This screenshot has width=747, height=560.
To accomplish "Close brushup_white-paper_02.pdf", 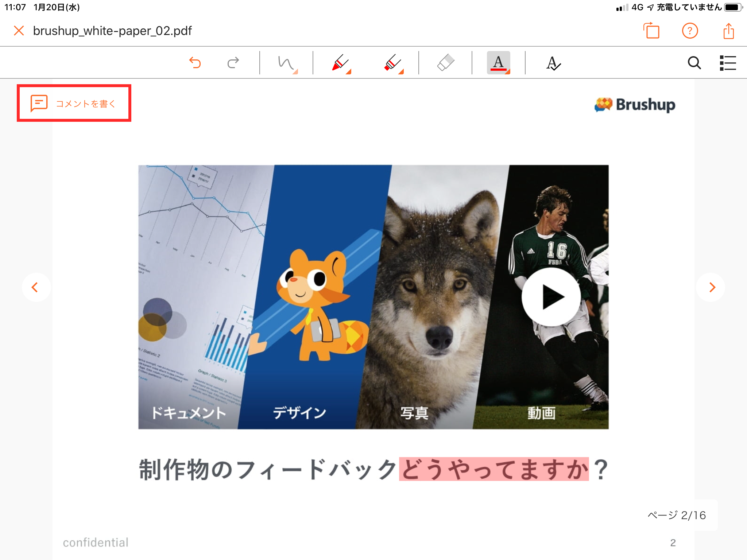I will click(19, 31).
